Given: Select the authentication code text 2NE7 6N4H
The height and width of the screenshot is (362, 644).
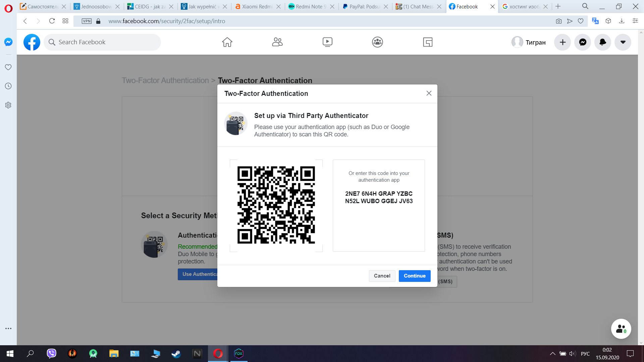Looking at the screenshot, I should 361,194.
